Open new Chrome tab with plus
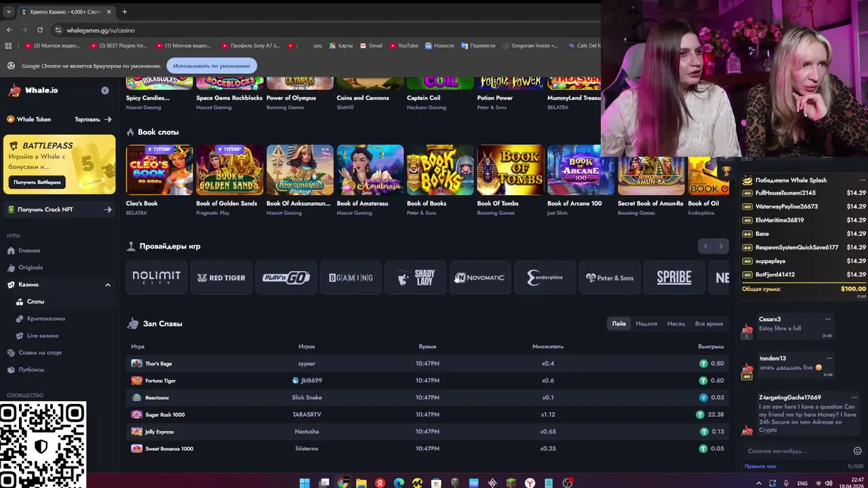 tap(124, 12)
